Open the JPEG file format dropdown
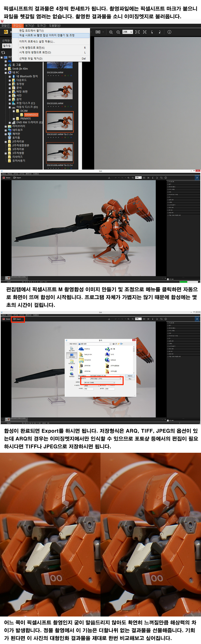 point(120,379)
